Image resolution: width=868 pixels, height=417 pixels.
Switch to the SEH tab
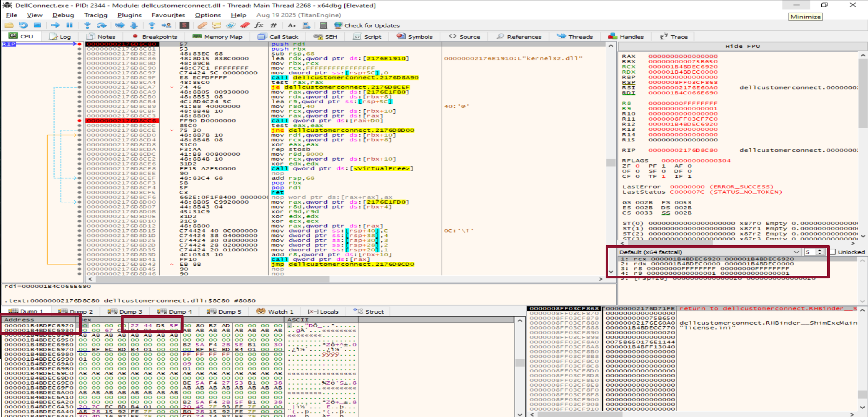point(325,37)
